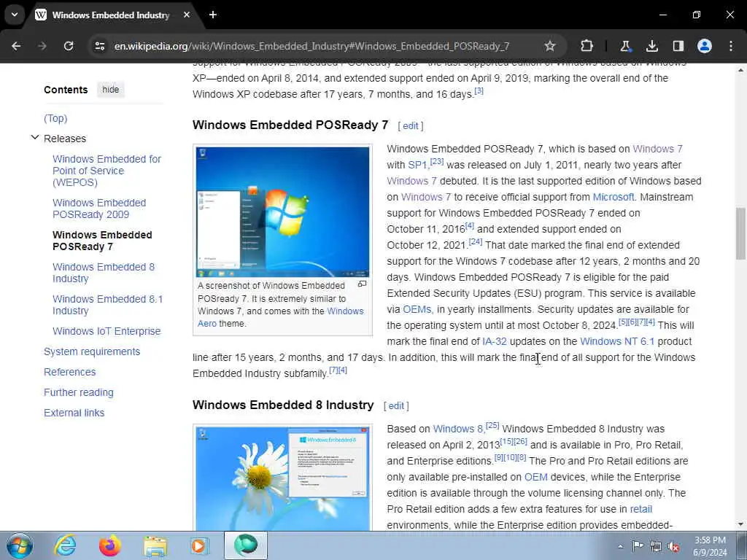Edit the Windows Embedded 8 Industry section

(396, 405)
